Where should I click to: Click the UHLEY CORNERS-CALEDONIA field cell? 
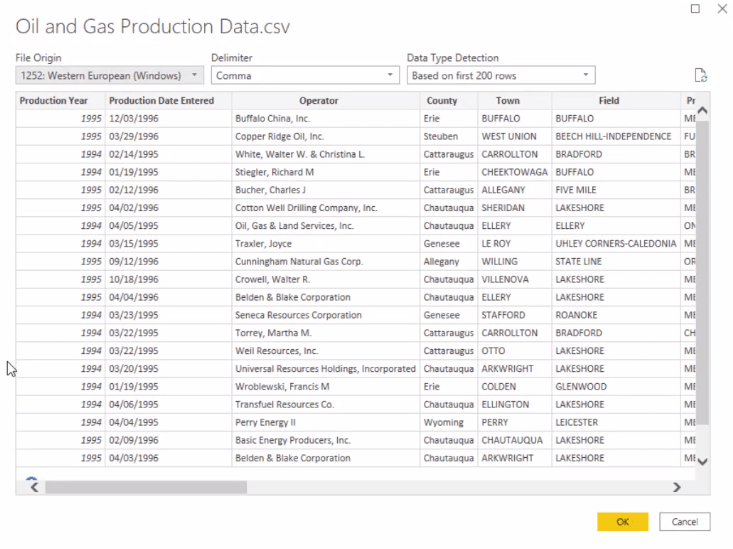[616, 244]
